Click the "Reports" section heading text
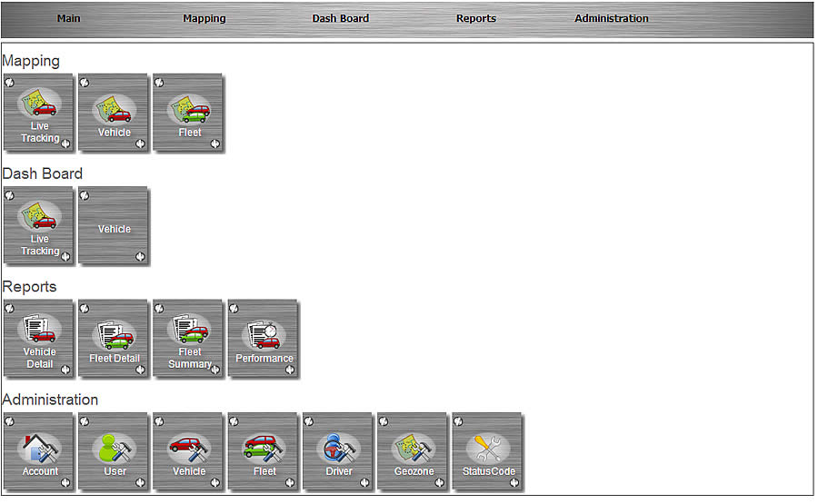 pos(30,287)
